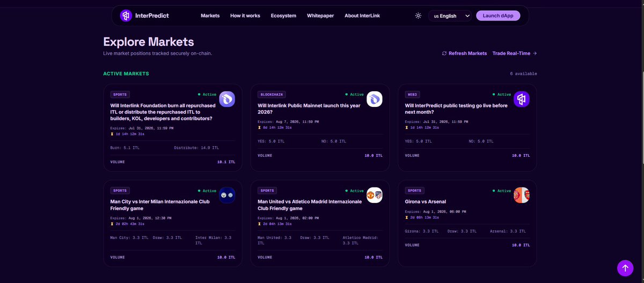The height and width of the screenshot is (283, 644).
Task: Open Man United vs Atletico Madrid market
Action: (310, 205)
